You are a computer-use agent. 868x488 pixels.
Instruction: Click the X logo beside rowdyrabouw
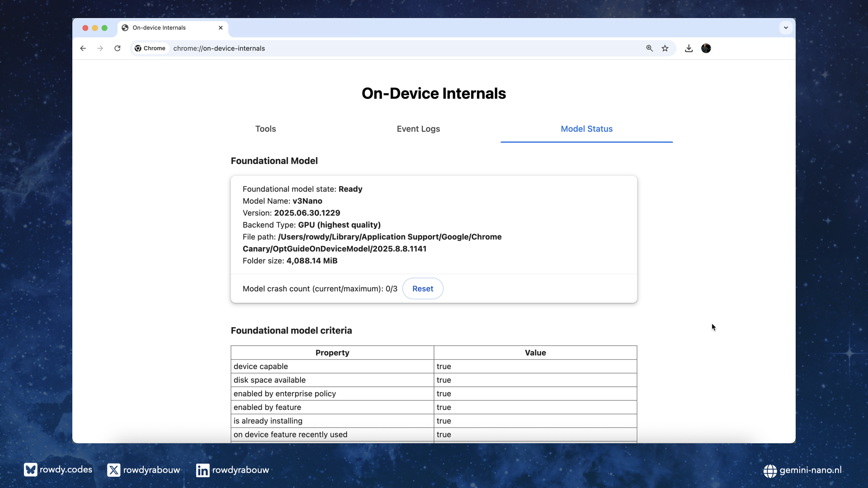tap(113, 470)
